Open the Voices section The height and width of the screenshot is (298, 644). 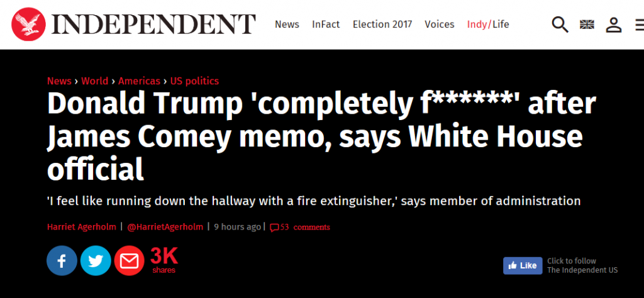click(x=440, y=25)
